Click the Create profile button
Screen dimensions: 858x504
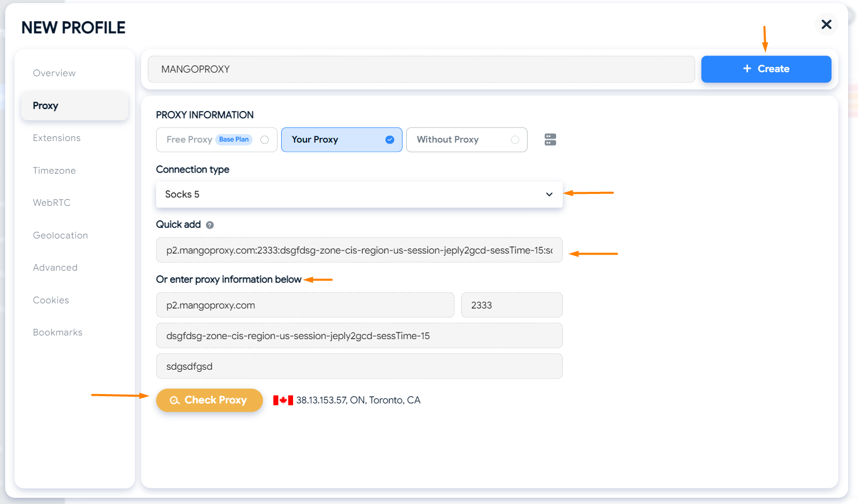pos(766,69)
